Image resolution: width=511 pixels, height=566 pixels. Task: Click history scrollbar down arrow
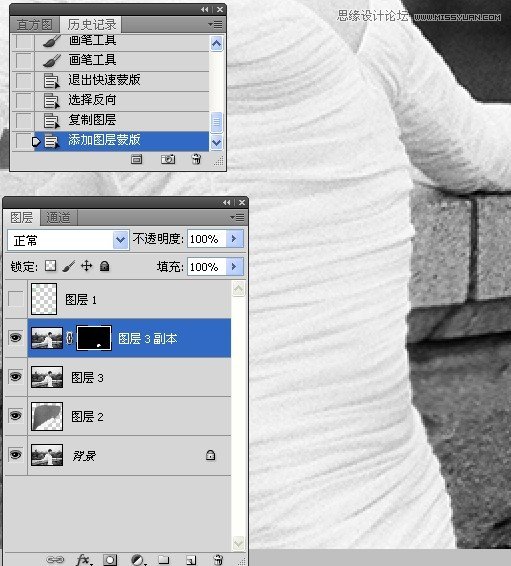click(x=217, y=143)
